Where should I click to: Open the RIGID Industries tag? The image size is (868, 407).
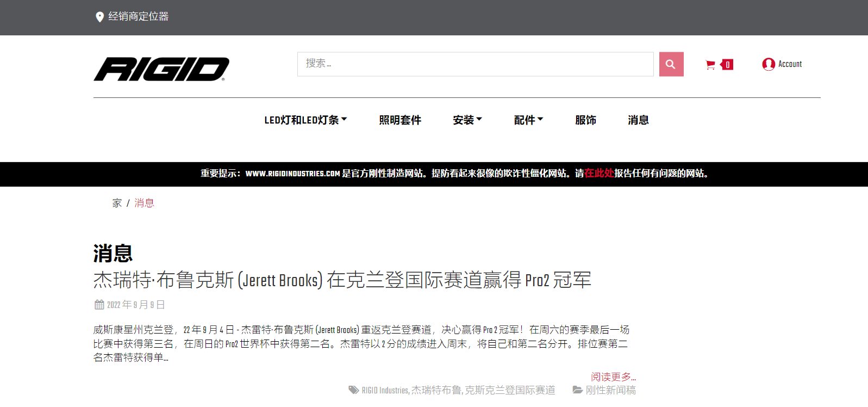[x=385, y=391]
